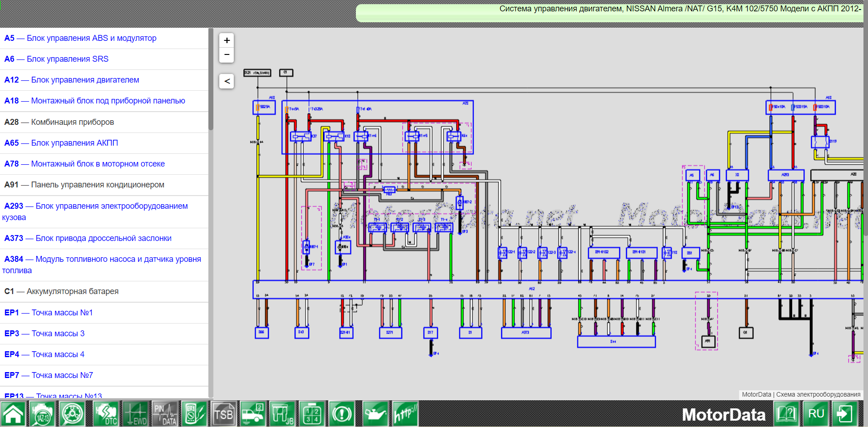The height and width of the screenshot is (427, 868).
Task: Open the DTC trouble codes section
Action: 106,414
